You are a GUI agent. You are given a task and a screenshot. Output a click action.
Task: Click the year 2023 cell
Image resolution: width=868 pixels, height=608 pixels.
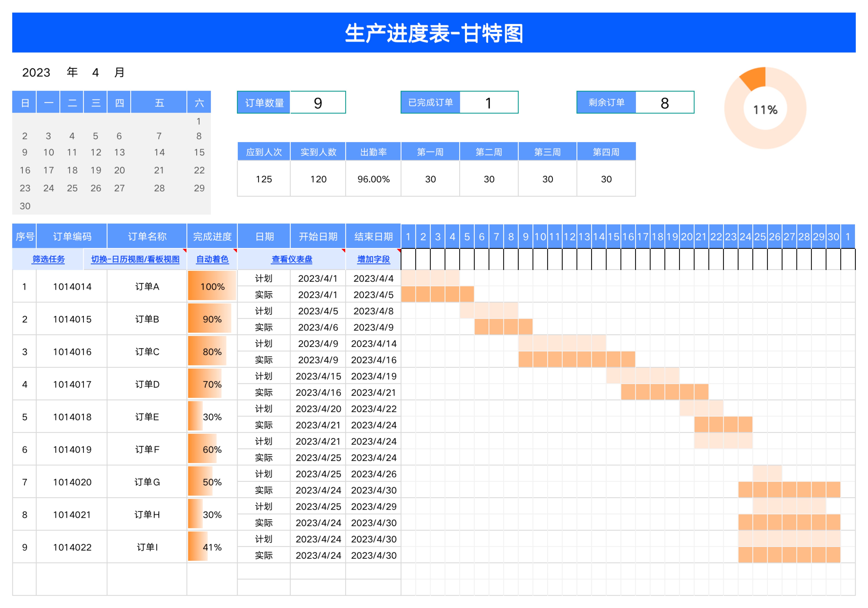36,72
